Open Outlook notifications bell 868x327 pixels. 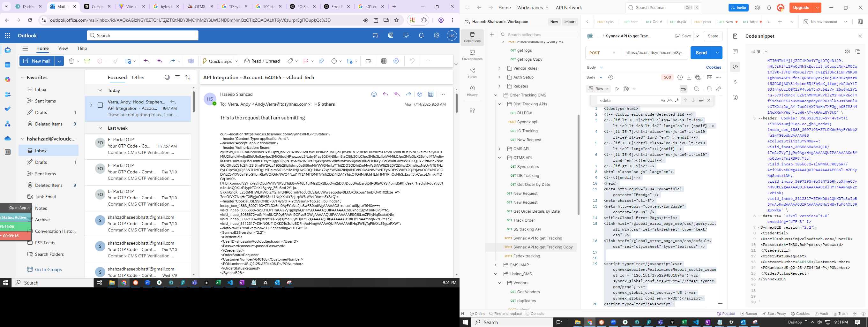point(421,35)
